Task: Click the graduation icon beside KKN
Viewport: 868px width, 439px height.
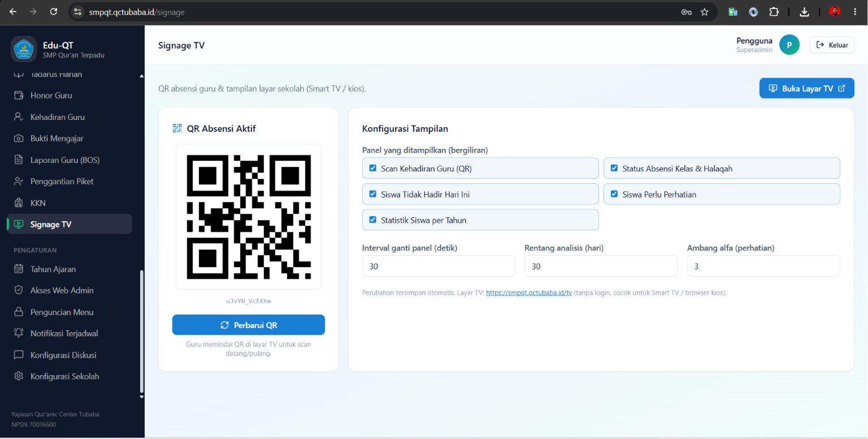Action: (x=19, y=203)
